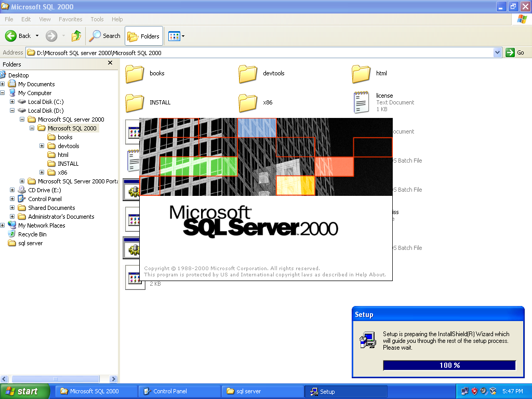Open the devtools folder
This screenshot has width=532, height=399.
pyautogui.click(x=247, y=74)
